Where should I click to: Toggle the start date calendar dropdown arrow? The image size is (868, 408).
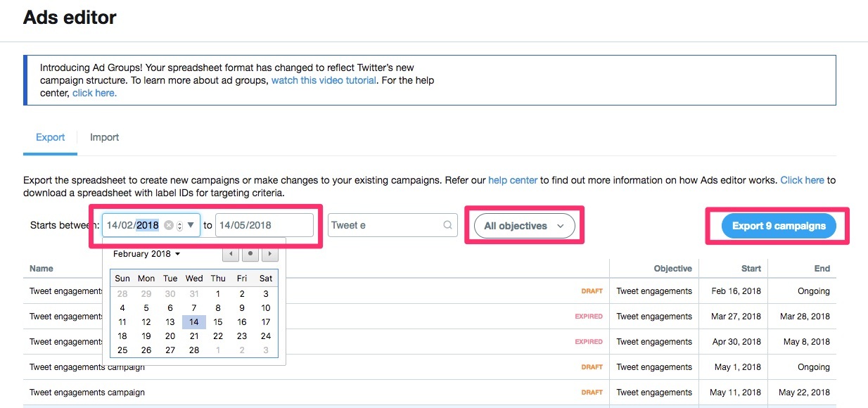tap(191, 225)
